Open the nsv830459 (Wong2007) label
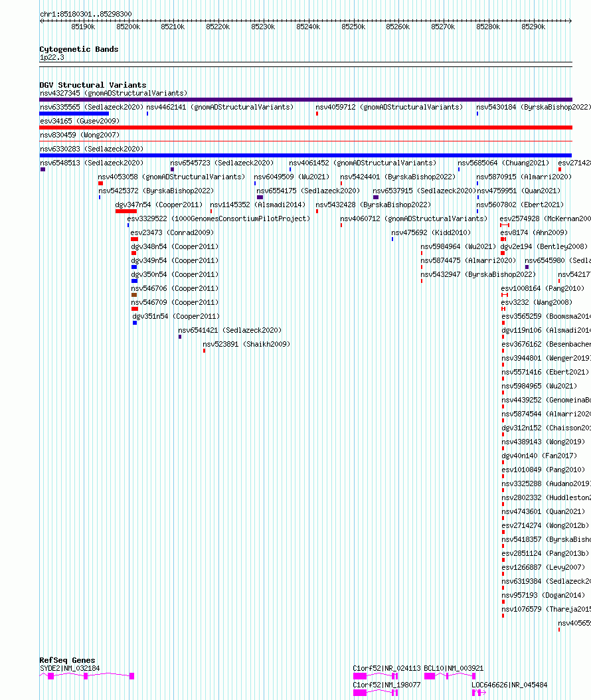Image resolution: width=591 pixels, height=700 pixels. pyautogui.click(x=80, y=135)
